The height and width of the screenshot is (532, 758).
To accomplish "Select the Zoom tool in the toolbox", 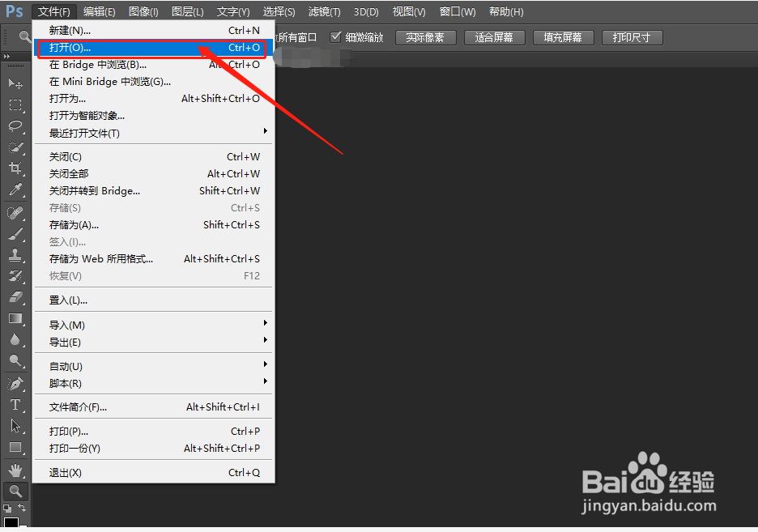I will (15, 492).
